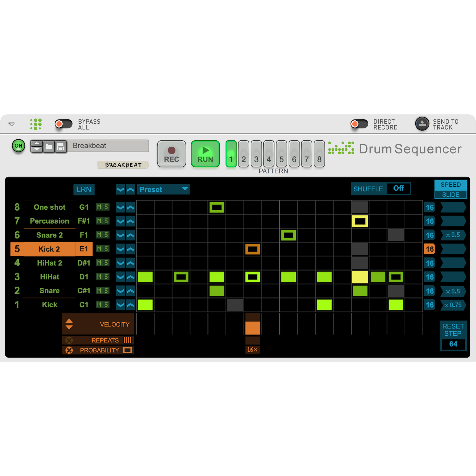Toggle the Bypass All switch
Image resolution: width=476 pixels, height=476 pixels.
63,124
